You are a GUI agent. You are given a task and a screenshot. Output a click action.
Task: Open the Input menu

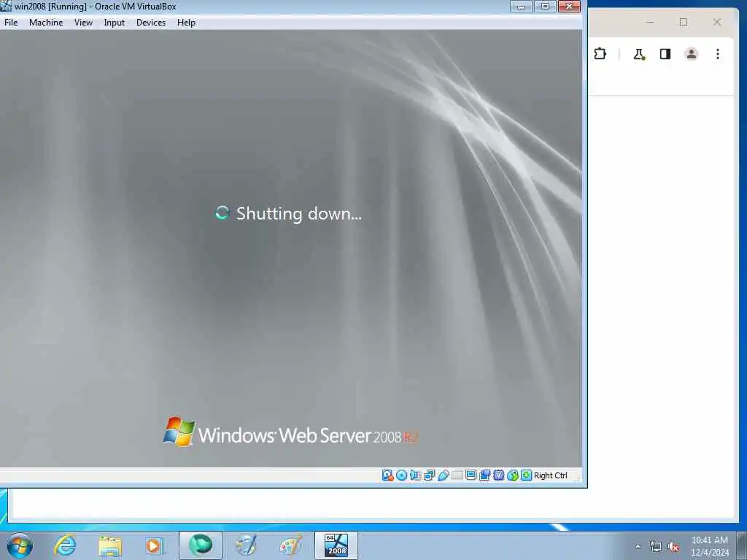tap(115, 23)
